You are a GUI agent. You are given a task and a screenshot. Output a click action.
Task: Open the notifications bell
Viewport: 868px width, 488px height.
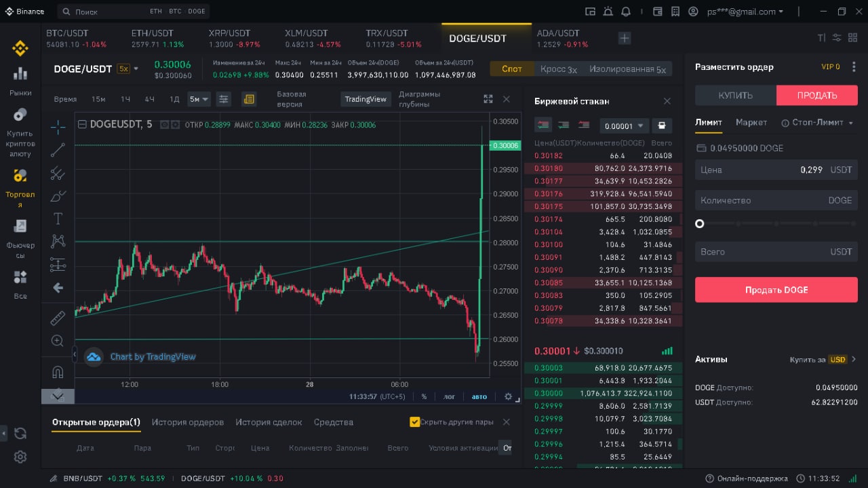point(625,12)
